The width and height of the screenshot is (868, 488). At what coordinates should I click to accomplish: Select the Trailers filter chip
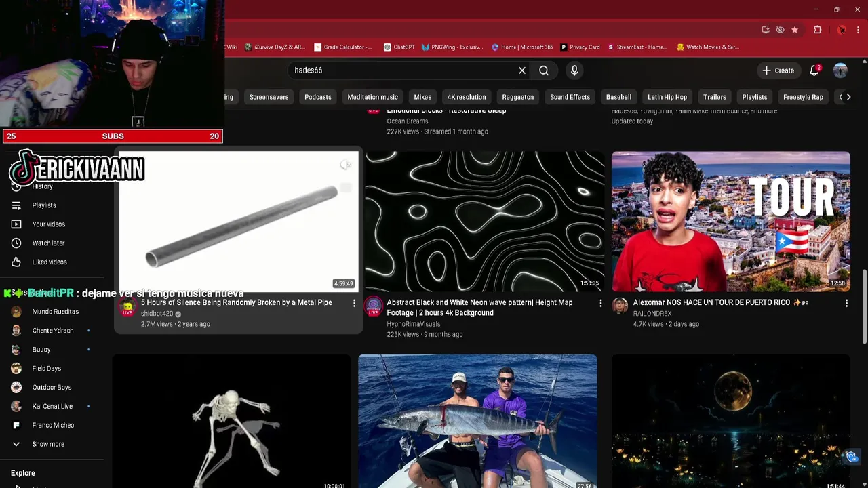[x=715, y=97]
